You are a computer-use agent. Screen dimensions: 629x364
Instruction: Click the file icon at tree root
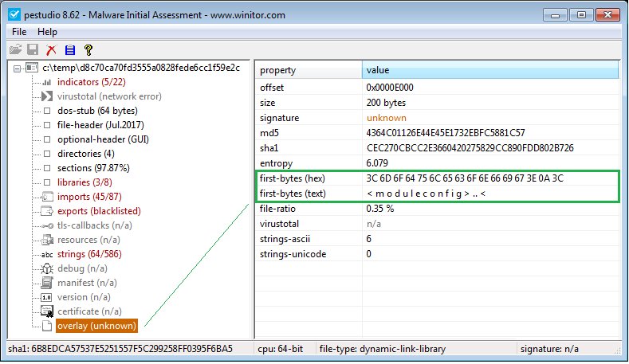32,68
